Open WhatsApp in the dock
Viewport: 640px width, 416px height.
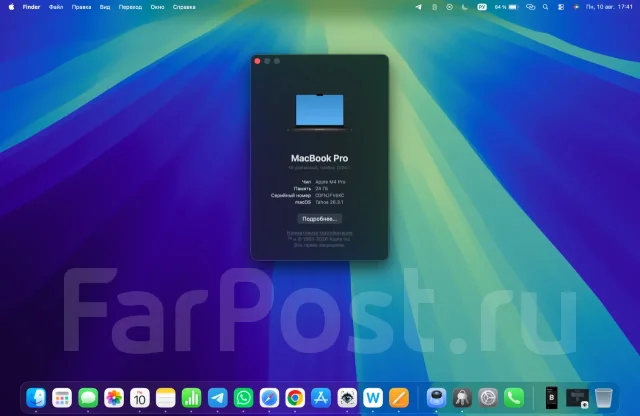243,398
